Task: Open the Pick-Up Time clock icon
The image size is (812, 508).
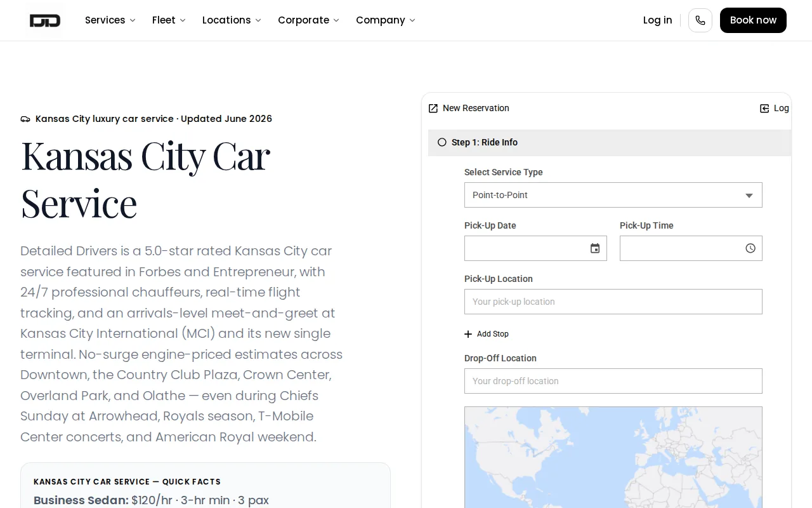Action: tap(750, 248)
